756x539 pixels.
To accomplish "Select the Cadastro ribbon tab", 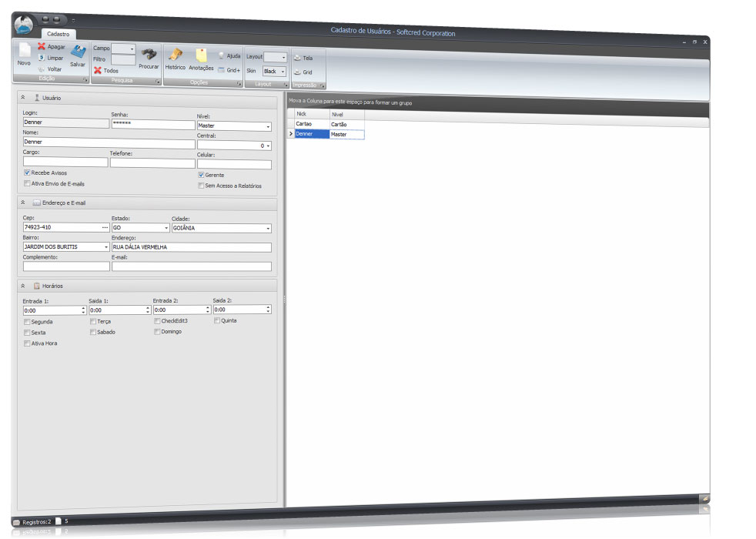I will tap(58, 34).
